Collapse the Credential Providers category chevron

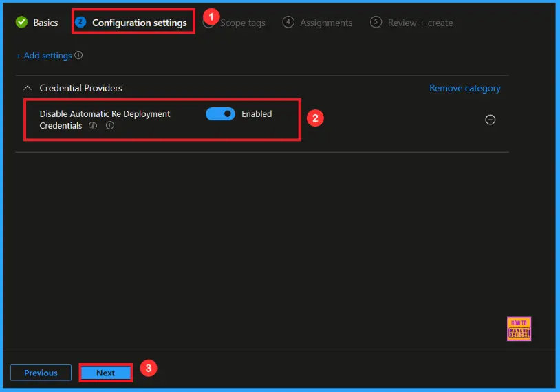click(x=28, y=88)
